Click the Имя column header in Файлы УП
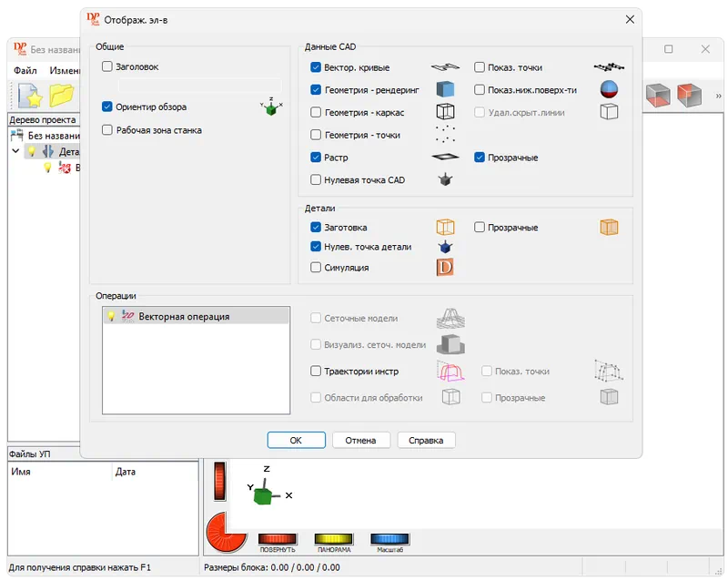Viewport: 728px width, 581px height. [x=60, y=472]
